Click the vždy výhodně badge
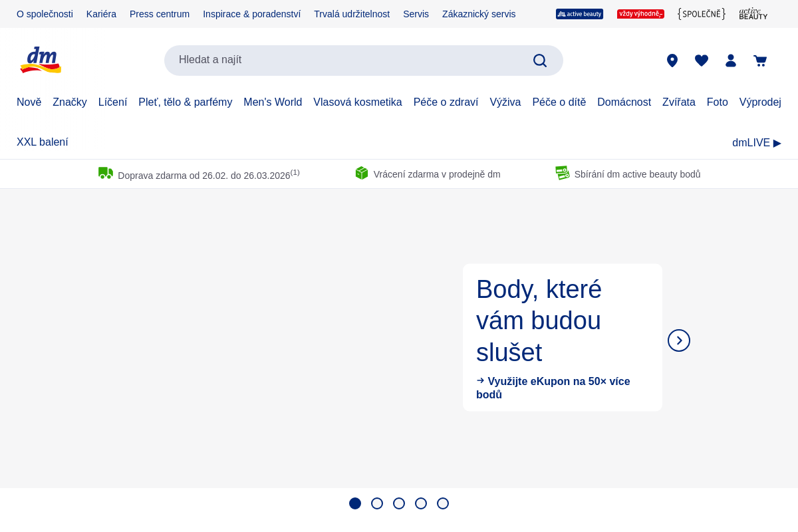Screen dimensions: 798x532 pos(640,13)
